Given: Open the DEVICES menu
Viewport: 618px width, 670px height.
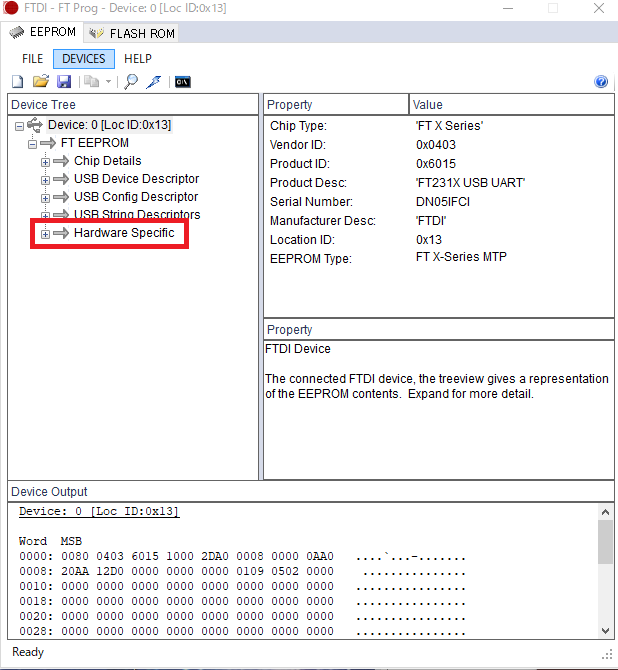Looking at the screenshot, I should point(84,59).
